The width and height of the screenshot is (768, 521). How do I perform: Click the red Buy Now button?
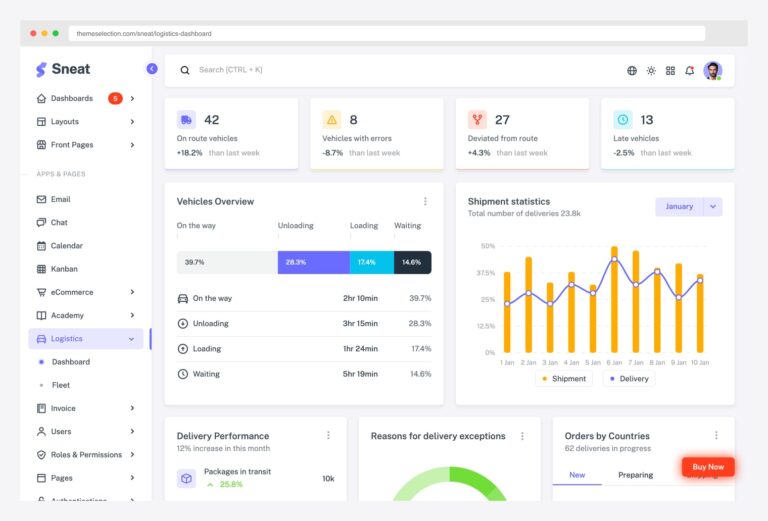click(708, 467)
